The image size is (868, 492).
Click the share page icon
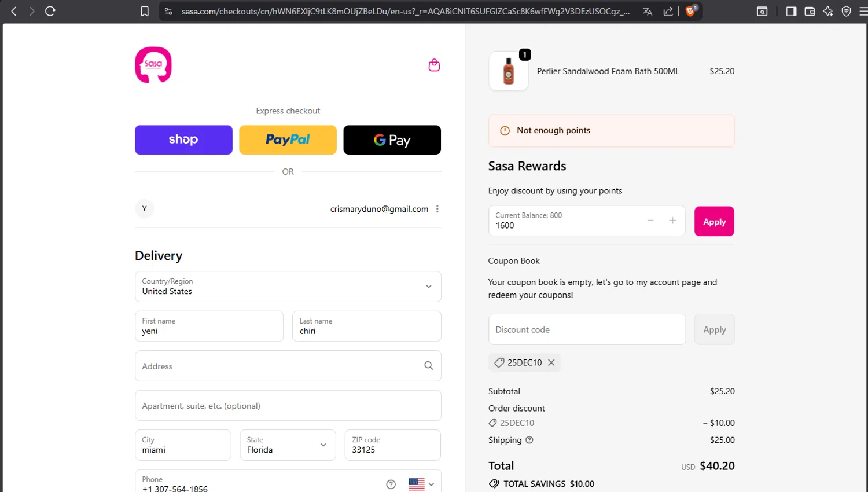tap(668, 12)
